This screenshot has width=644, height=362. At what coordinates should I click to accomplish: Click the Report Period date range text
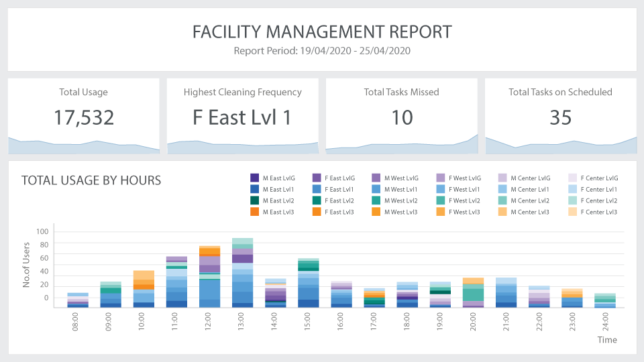[x=322, y=51]
